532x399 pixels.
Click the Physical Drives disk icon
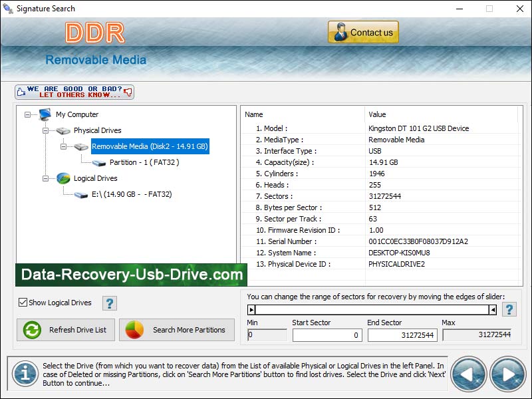click(63, 130)
